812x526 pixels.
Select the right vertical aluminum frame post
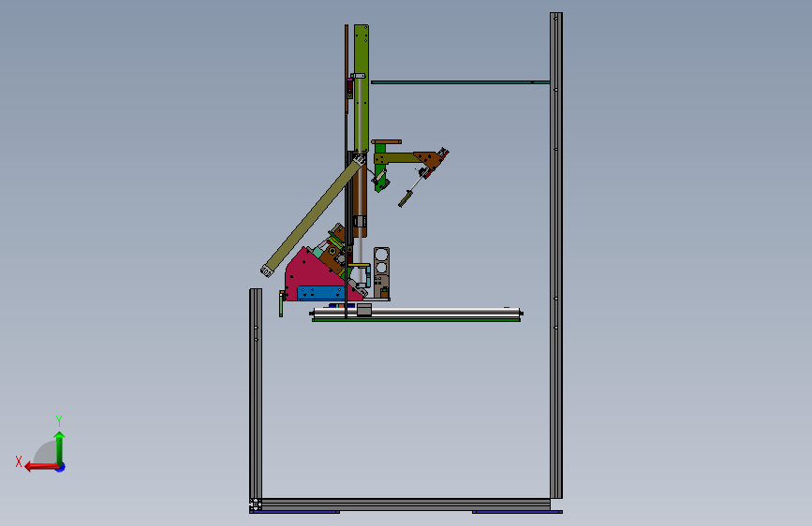tap(556, 256)
